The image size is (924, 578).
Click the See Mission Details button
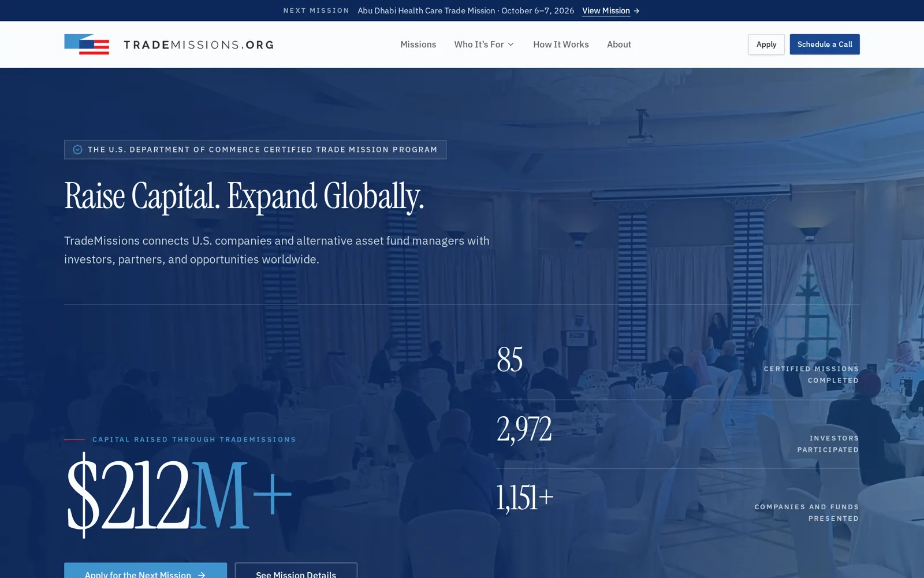(296, 570)
